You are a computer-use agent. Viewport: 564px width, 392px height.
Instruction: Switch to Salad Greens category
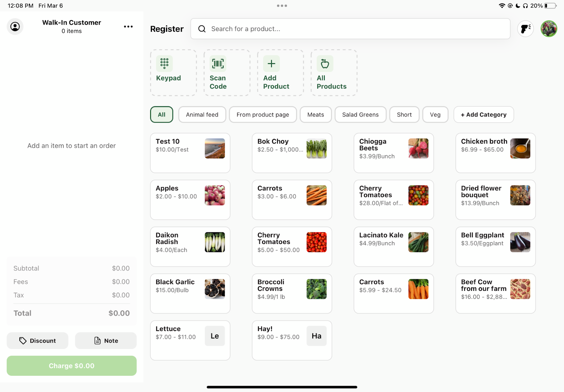tap(360, 115)
